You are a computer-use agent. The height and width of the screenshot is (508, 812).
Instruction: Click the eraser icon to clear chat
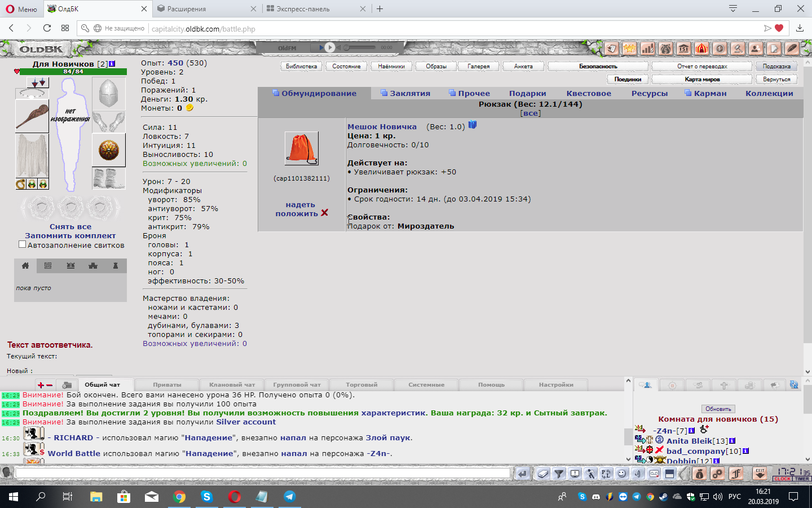click(x=543, y=474)
